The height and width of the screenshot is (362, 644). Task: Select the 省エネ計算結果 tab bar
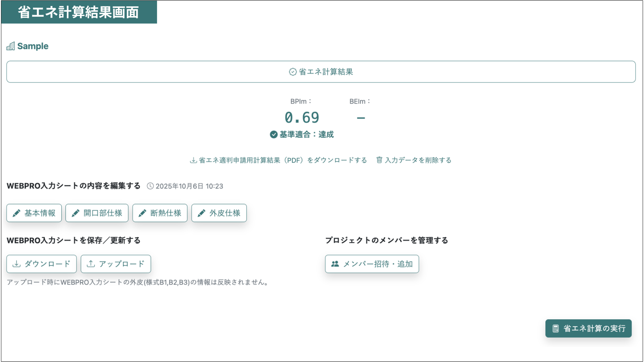[321, 72]
